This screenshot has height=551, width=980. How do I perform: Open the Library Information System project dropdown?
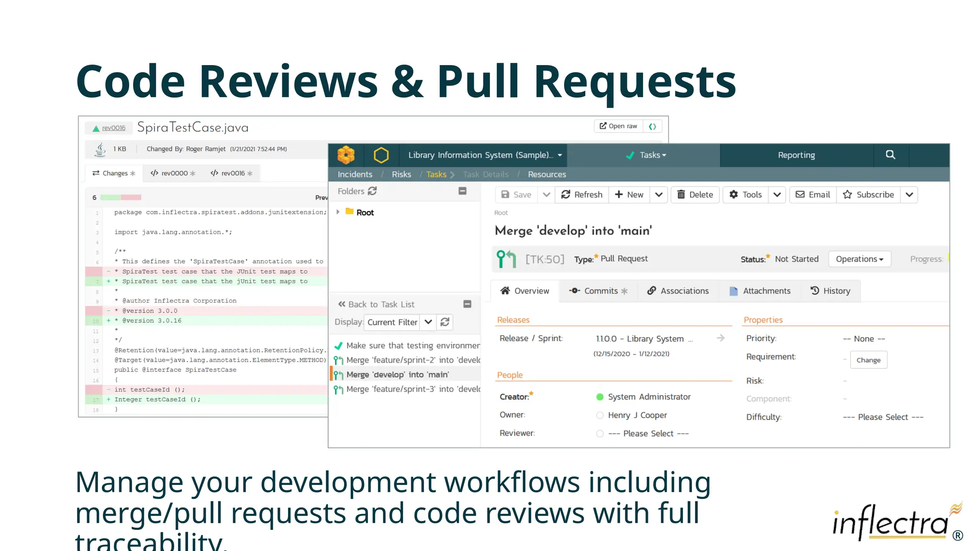tap(485, 155)
